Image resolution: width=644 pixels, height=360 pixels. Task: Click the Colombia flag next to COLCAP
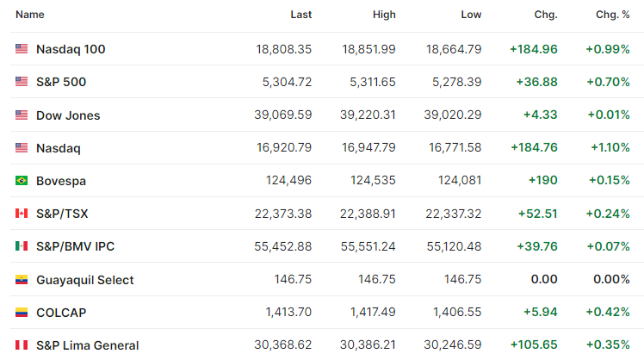tap(22, 313)
